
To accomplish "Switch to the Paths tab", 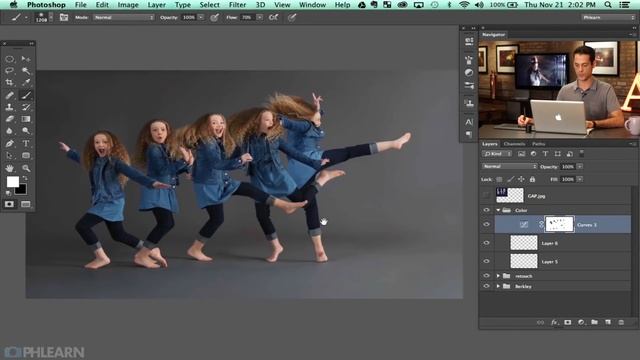I will (538, 144).
